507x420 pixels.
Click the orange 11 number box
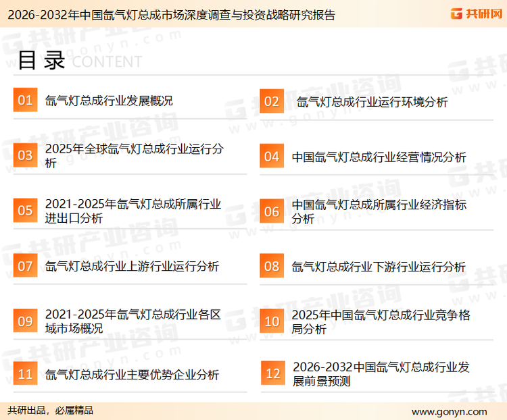click(x=25, y=373)
